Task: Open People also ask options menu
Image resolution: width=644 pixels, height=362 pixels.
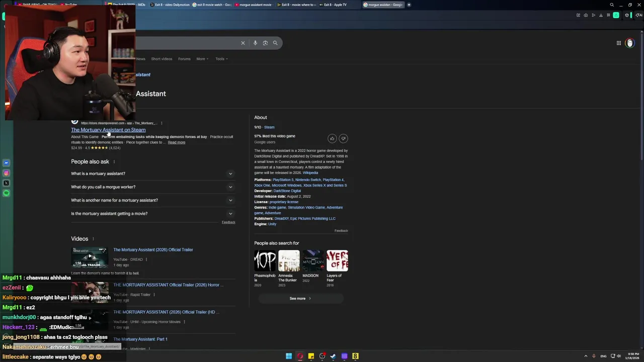Action: (x=114, y=162)
